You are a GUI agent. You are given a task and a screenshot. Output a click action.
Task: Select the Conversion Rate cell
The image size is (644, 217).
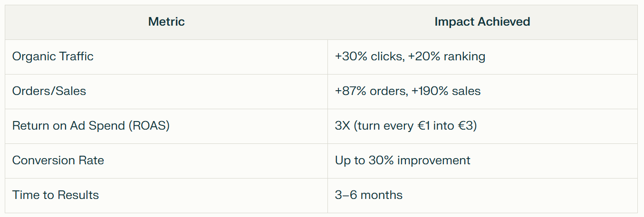[166, 161]
